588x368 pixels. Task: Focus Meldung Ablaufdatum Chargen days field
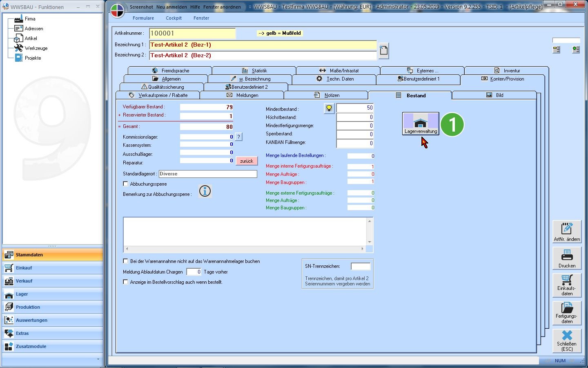pyautogui.click(x=194, y=272)
